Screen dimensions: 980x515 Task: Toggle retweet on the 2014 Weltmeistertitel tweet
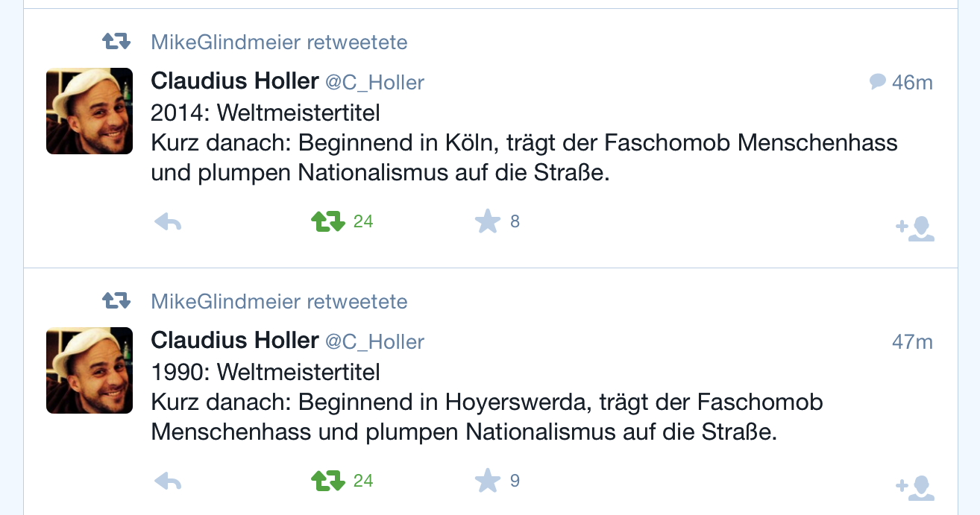coord(328,221)
